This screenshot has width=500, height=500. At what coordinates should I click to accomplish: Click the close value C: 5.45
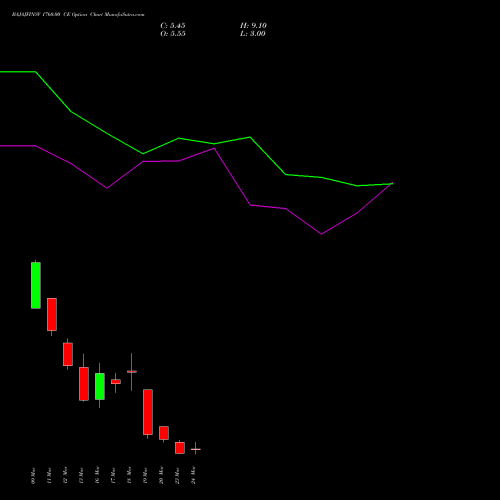[x=173, y=26]
